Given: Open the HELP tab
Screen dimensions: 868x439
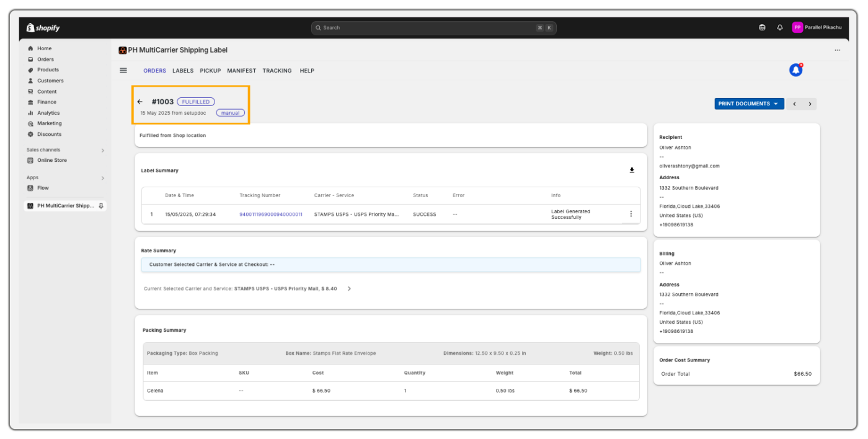Looking at the screenshot, I should point(307,71).
